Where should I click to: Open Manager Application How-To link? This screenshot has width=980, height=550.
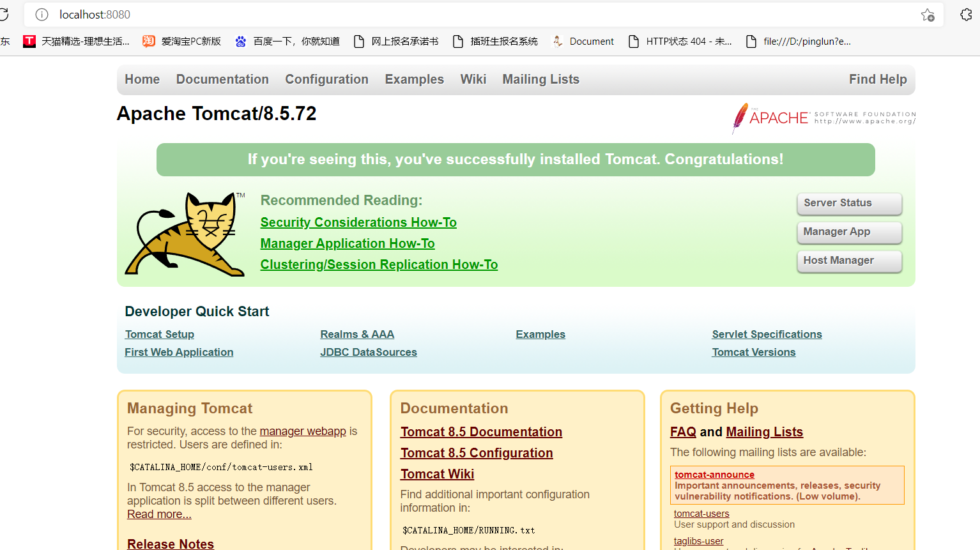pyautogui.click(x=348, y=243)
